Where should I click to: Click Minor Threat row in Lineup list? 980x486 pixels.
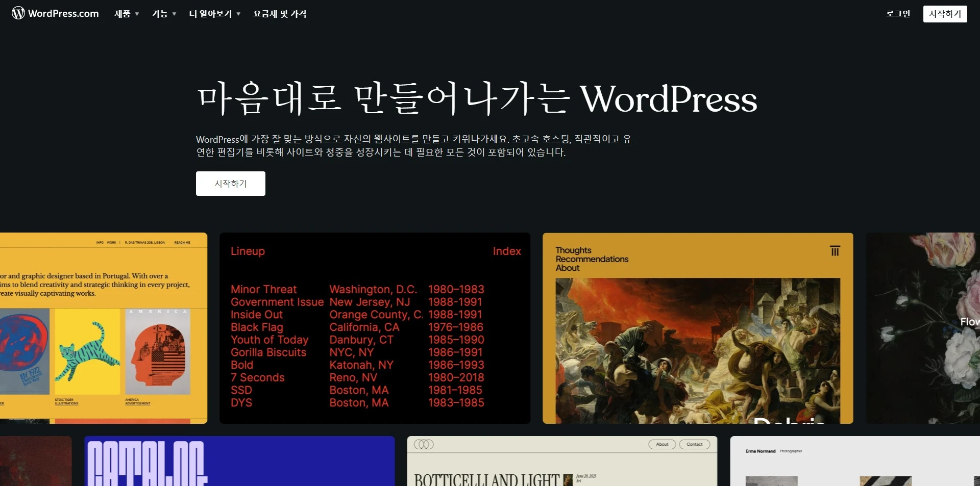pyautogui.click(x=263, y=289)
